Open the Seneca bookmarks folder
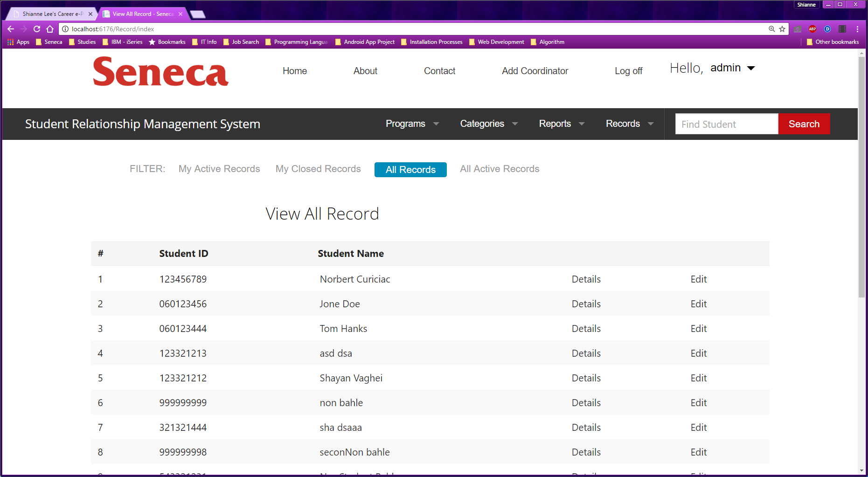Screen dimensions: 868x477 [x=49, y=42]
